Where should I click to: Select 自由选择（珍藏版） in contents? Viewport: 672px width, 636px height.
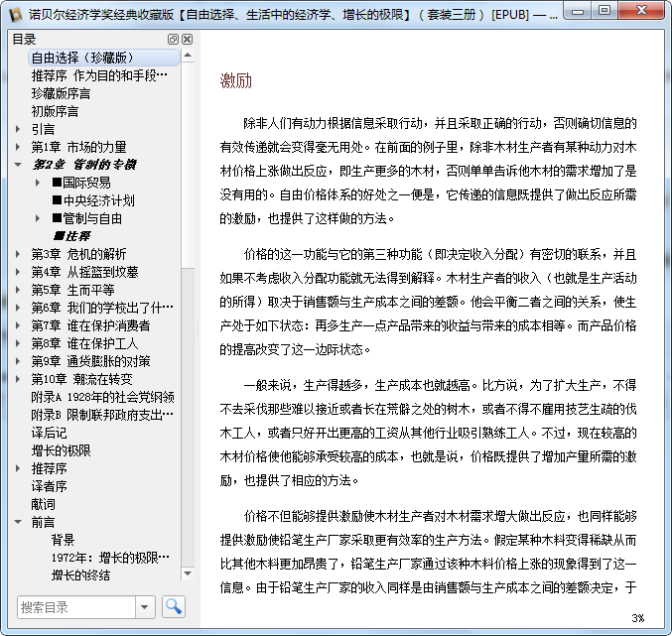pyautogui.click(x=104, y=58)
